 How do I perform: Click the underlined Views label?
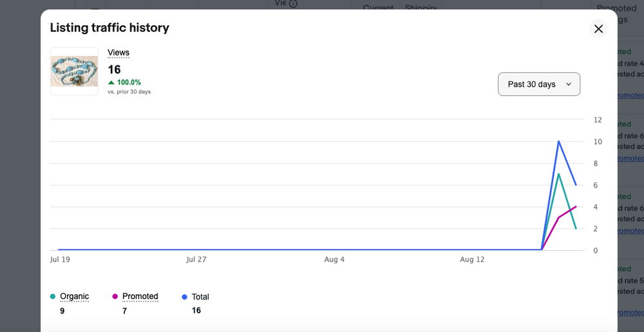tap(119, 53)
